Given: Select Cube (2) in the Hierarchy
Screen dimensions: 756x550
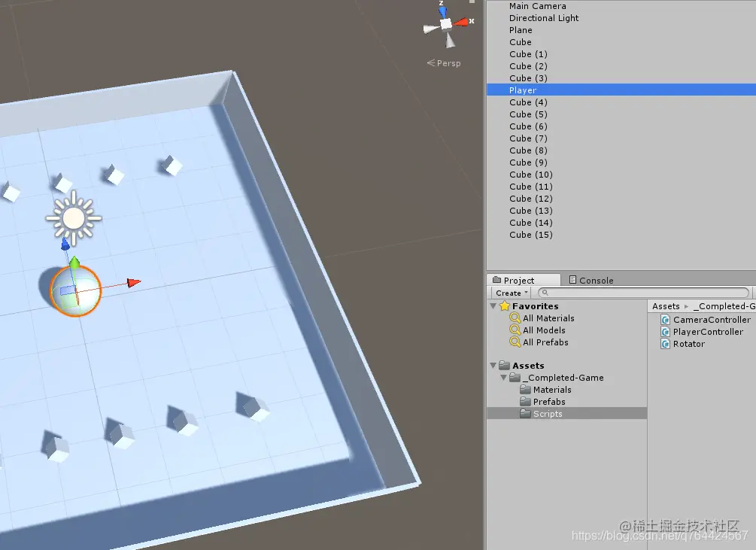Looking at the screenshot, I should point(621,66).
